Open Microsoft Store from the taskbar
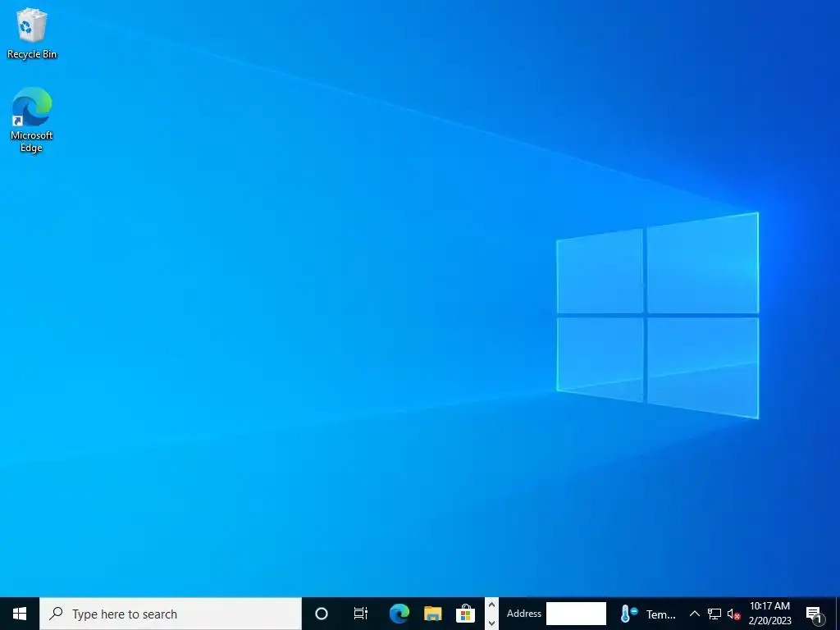This screenshot has height=630, width=840. coord(466,614)
